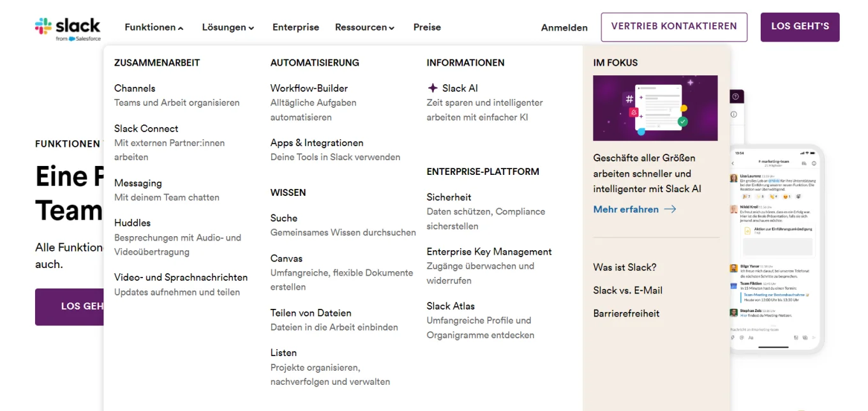Click the phone mockup screenshot
868x411 pixels.
tap(777, 249)
